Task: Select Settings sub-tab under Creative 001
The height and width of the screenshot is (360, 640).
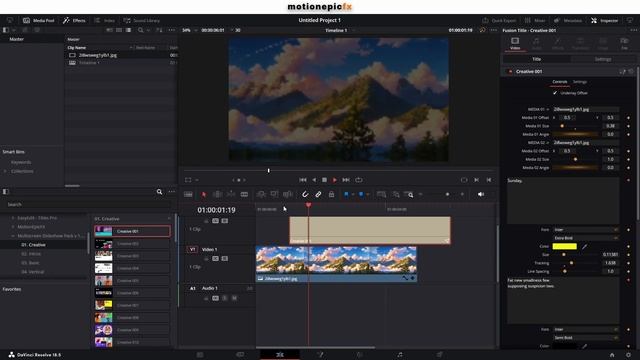Action: (x=580, y=82)
